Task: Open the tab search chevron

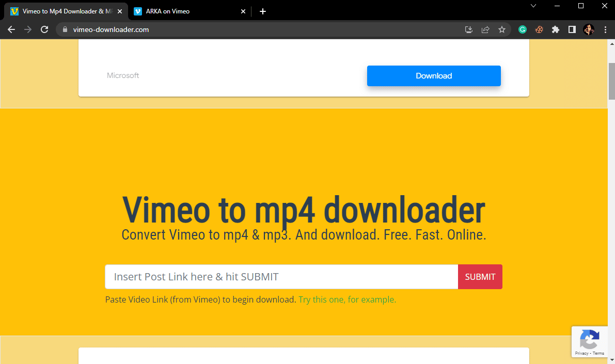Action: click(x=533, y=6)
